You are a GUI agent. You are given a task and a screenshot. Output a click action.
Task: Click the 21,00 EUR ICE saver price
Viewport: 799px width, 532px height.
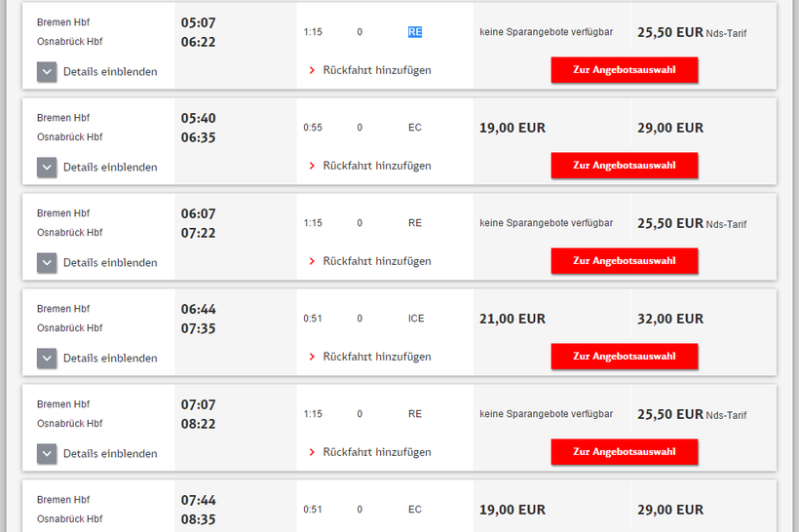point(513,319)
